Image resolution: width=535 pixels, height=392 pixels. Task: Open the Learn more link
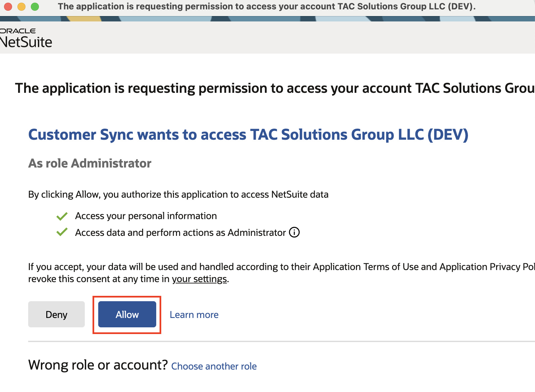coord(194,315)
